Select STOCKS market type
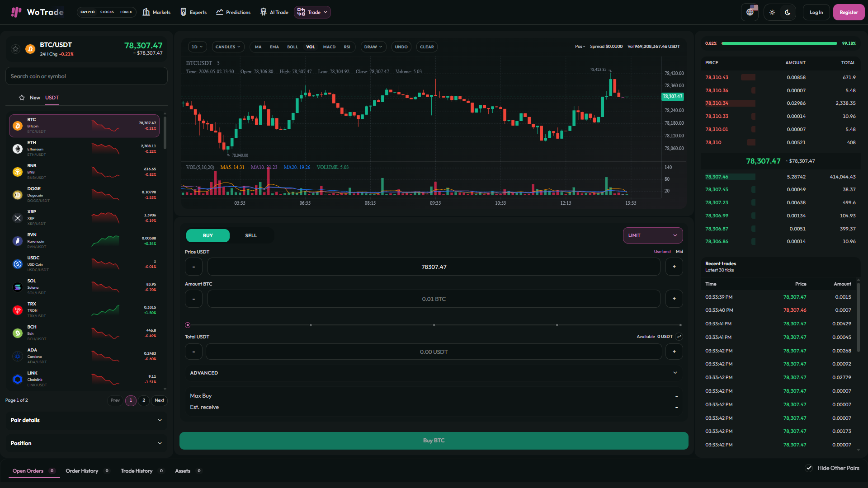The width and height of the screenshot is (868, 488). tap(107, 12)
